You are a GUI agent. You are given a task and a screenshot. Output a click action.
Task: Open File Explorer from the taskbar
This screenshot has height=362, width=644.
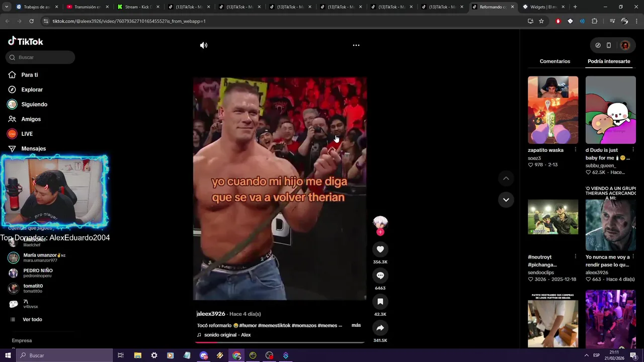tap(138, 355)
